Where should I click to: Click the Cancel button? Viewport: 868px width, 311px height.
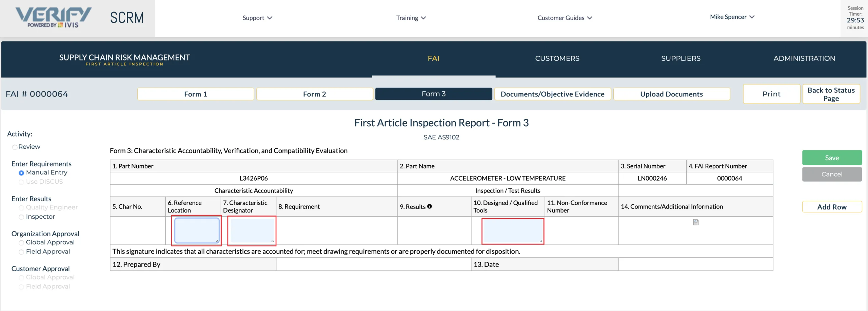(x=832, y=174)
